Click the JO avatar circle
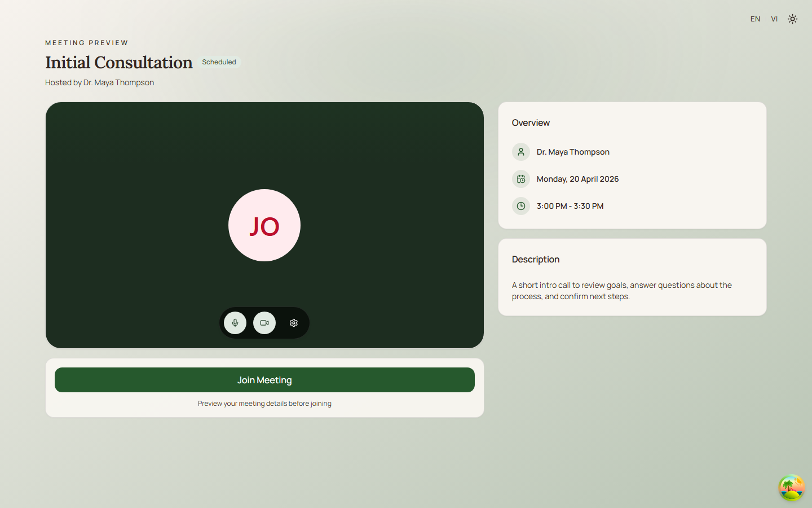 (264, 225)
